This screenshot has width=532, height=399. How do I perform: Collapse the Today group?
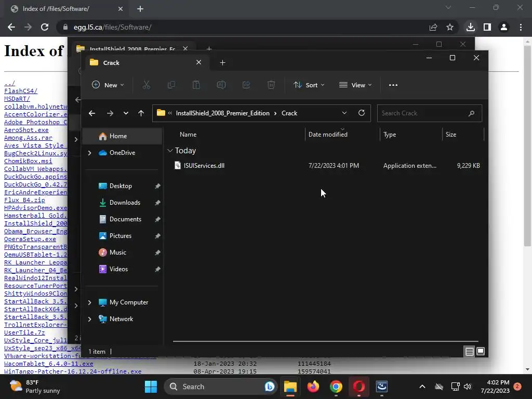point(170,150)
